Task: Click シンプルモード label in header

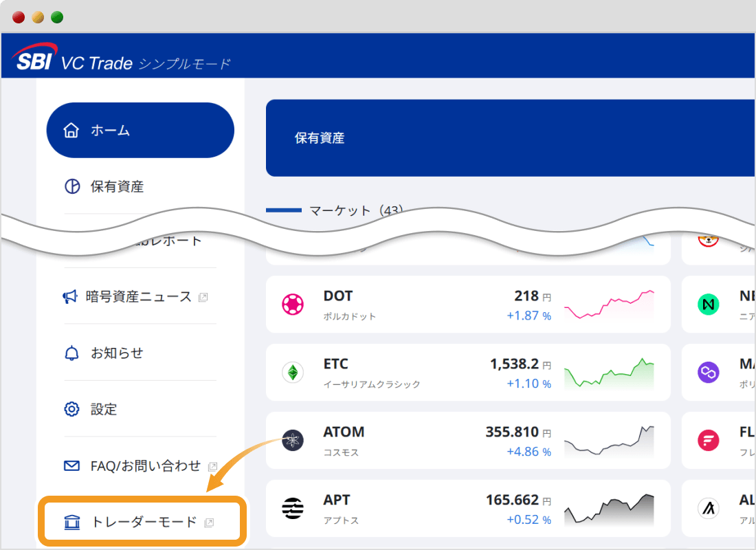Action: point(185,64)
